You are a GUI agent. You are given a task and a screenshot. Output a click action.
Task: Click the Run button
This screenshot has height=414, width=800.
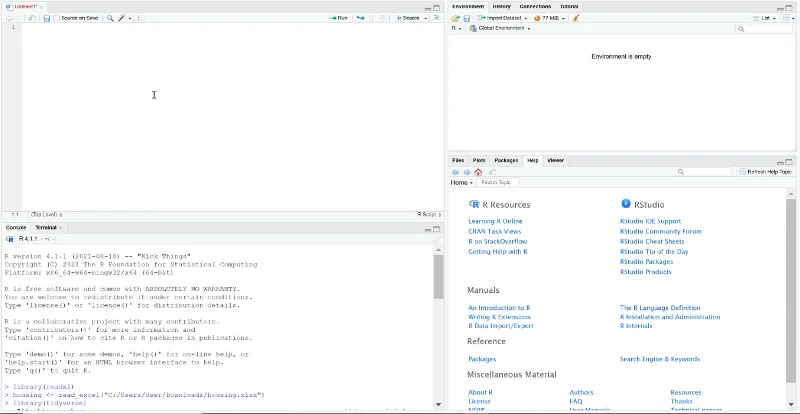(x=338, y=18)
